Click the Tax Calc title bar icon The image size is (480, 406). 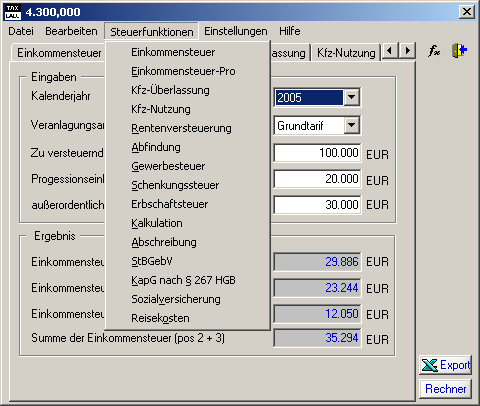(13, 12)
